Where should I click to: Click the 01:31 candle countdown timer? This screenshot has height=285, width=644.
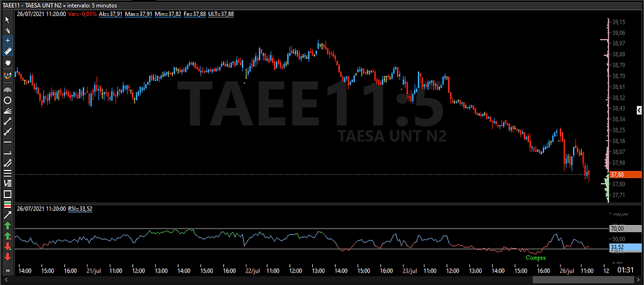(625, 271)
